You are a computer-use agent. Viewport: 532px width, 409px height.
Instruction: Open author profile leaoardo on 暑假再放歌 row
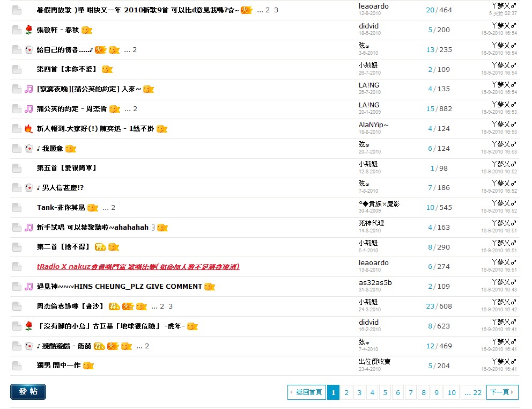point(374,6)
